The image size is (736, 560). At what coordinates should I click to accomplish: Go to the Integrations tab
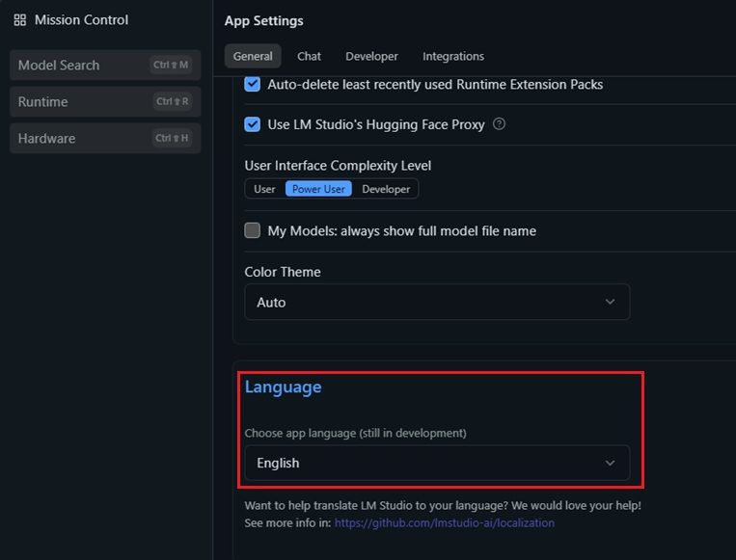(453, 56)
